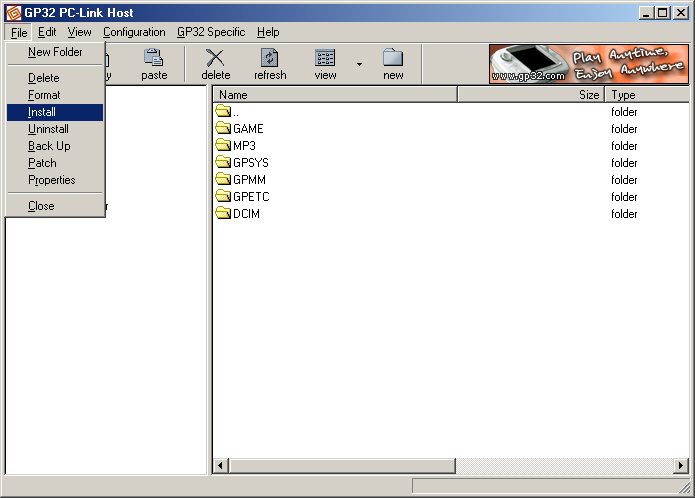Click the horizontal scrollbar right arrow
This screenshot has height=498, width=695.
coord(681,466)
